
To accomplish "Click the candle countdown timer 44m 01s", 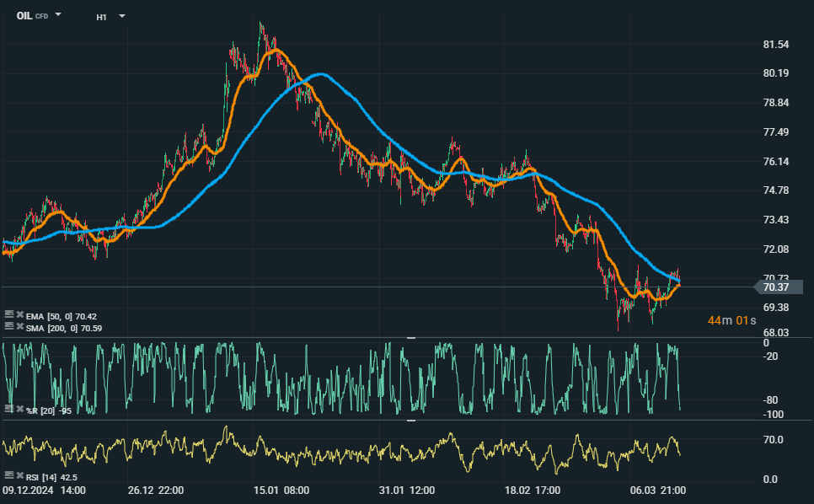I will coord(732,321).
